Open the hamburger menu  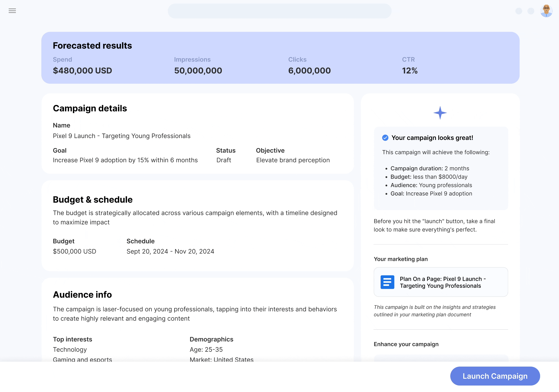coord(12,11)
